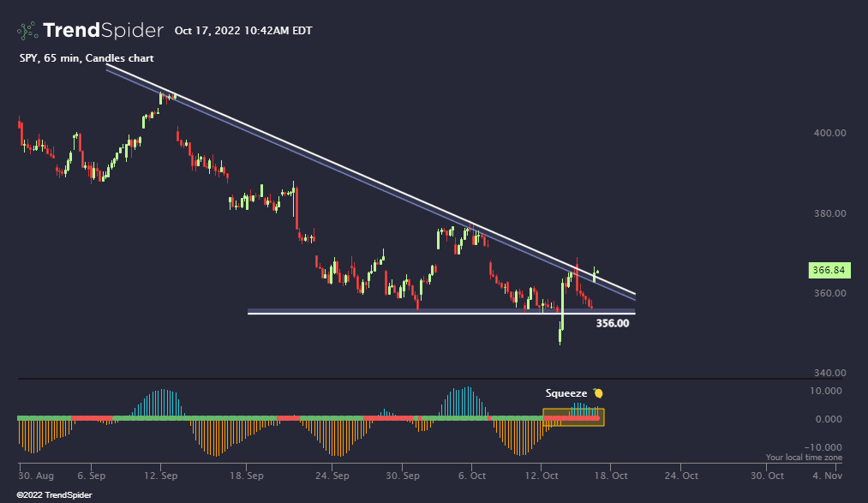Click the 10.000 indicator scale label
868x503 pixels.
(x=829, y=391)
